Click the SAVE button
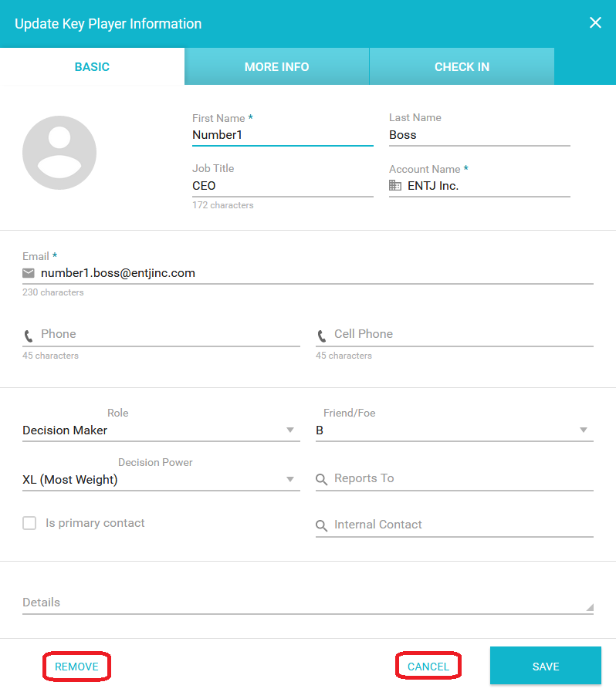The height and width of the screenshot is (692, 616). (546, 666)
